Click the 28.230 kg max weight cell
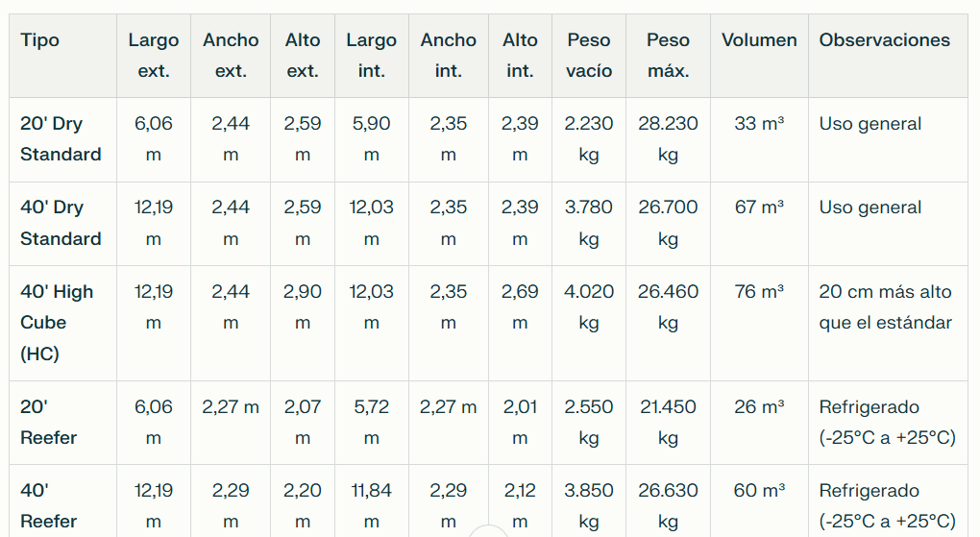Image resolution: width=980 pixels, height=537 pixels. [668, 138]
